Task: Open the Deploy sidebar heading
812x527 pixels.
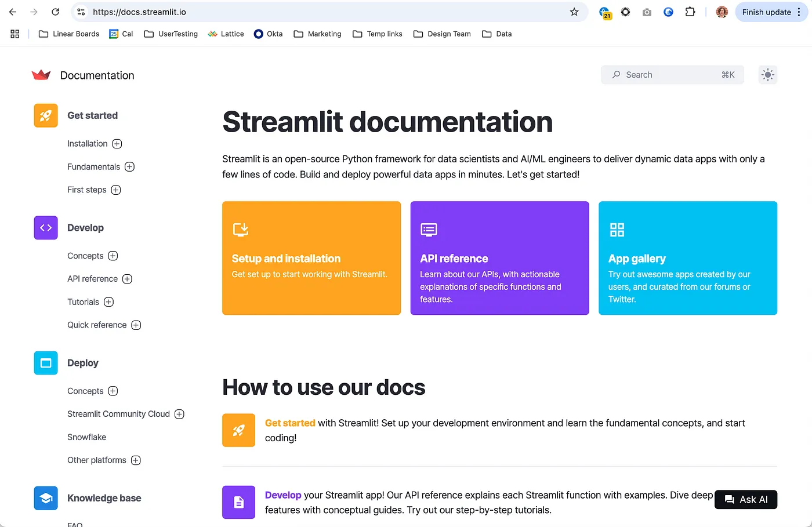Action: (x=82, y=363)
